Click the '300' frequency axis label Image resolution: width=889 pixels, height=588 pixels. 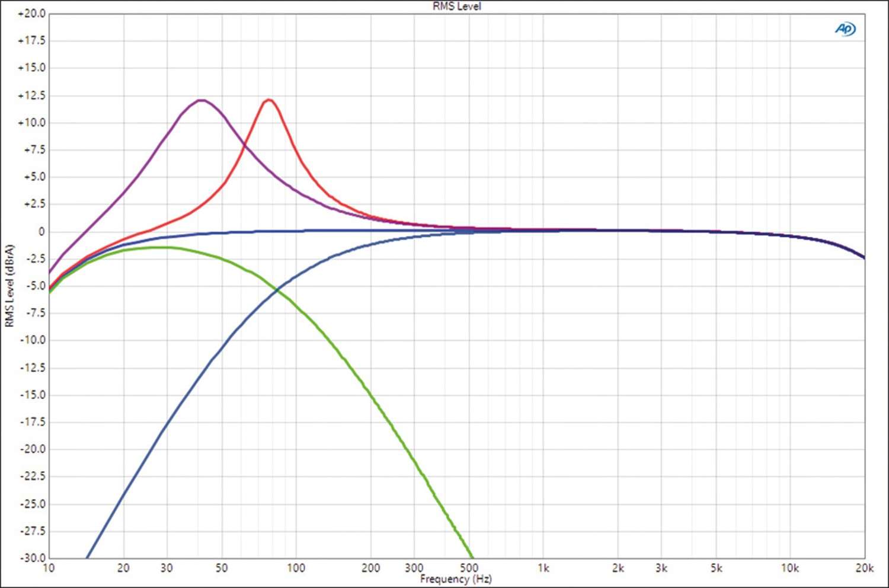[414, 568]
